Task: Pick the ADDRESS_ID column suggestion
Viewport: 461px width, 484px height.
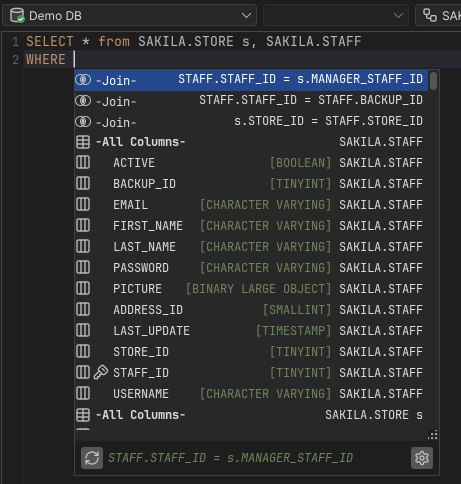Action: tap(251, 310)
